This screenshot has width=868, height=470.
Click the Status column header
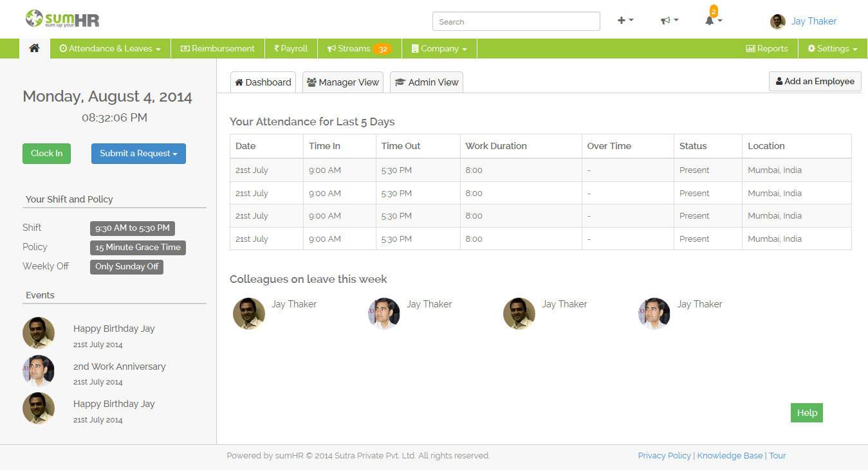coord(708,146)
